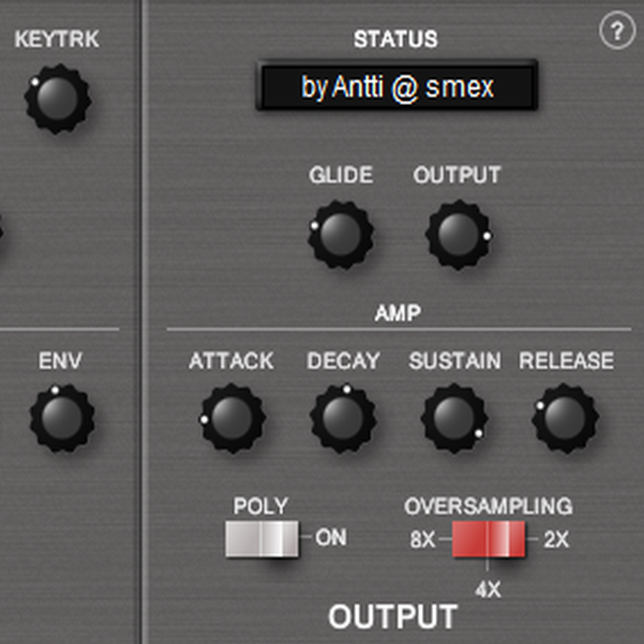Screen dimensions: 644x644
Task: Click the amp RELEASE knob
Action: click(x=565, y=419)
